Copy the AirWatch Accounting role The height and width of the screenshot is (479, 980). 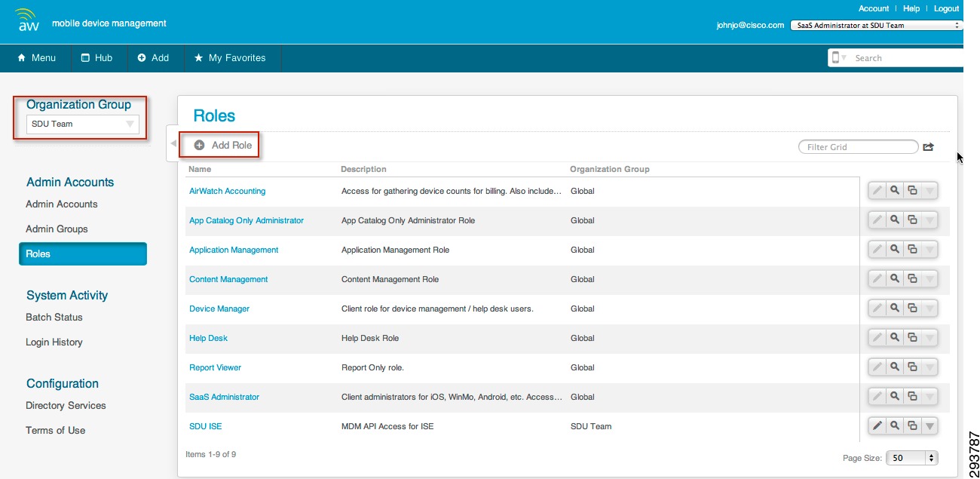[x=912, y=191]
